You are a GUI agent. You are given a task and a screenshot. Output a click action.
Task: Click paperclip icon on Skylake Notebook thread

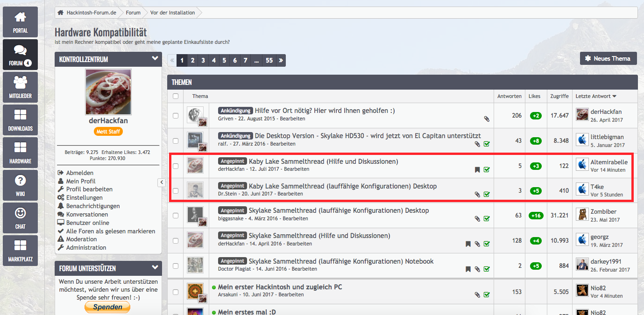click(477, 269)
